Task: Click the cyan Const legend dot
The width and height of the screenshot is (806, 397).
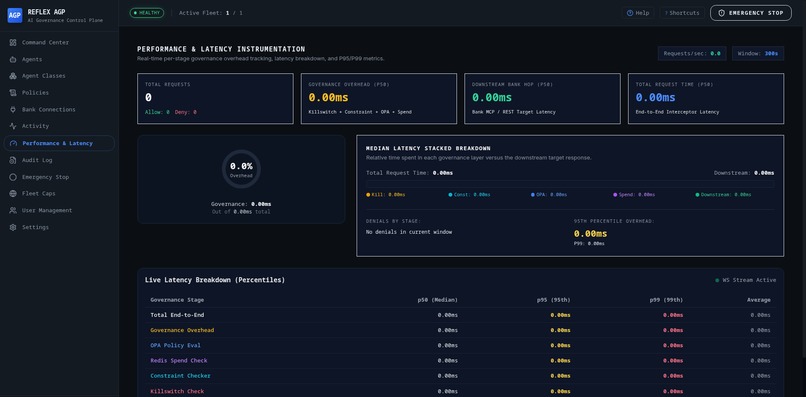Action: 450,195
